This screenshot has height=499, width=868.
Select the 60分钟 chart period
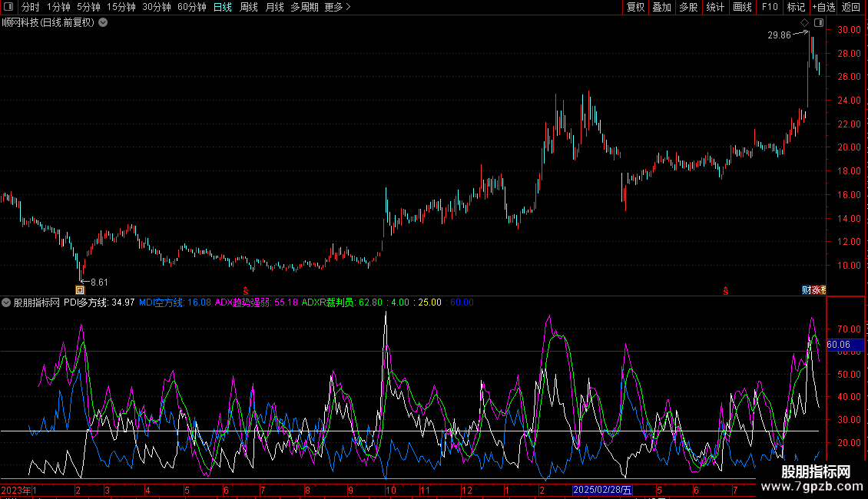[191, 7]
